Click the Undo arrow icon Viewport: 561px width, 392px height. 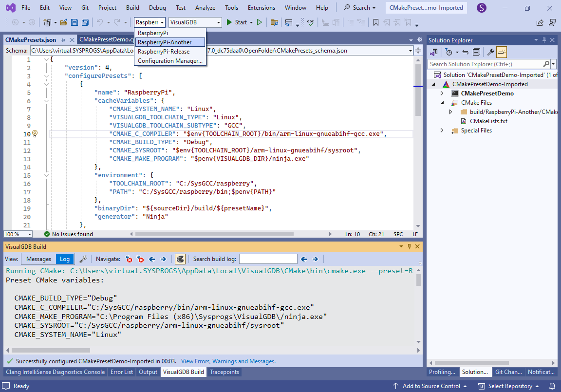click(x=100, y=22)
